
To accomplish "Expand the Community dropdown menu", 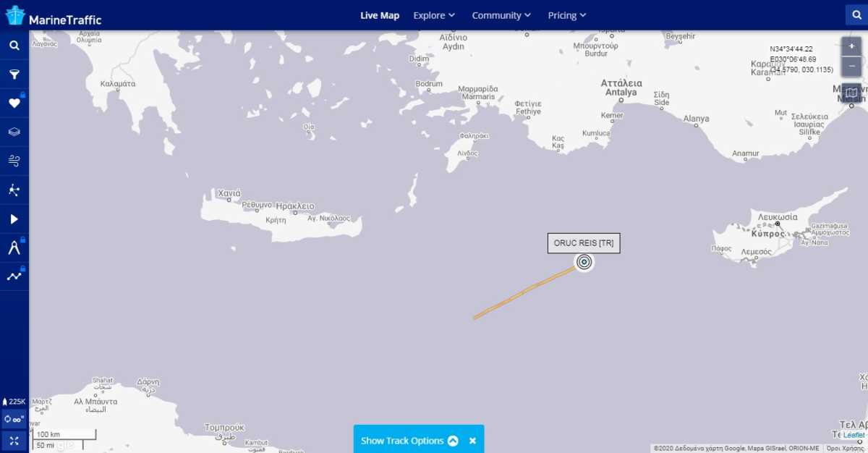I will pos(501,15).
